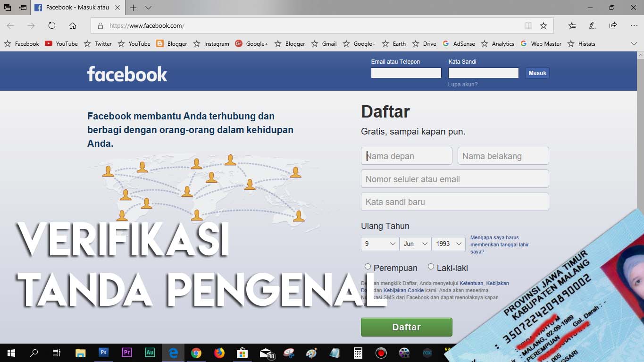Open the Instagram favorites bar bookmark
This screenshot has height=362, width=644.
point(211,43)
